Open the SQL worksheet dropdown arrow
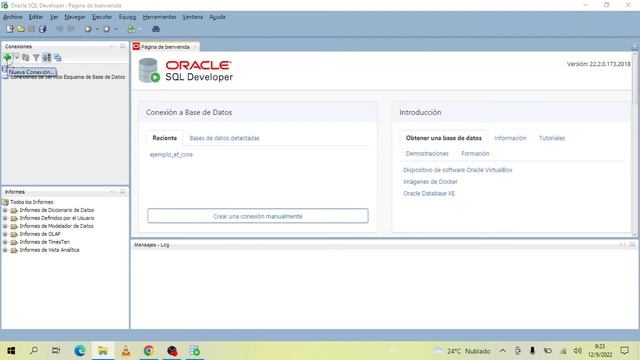This screenshot has width=640, height=360. 140,29
